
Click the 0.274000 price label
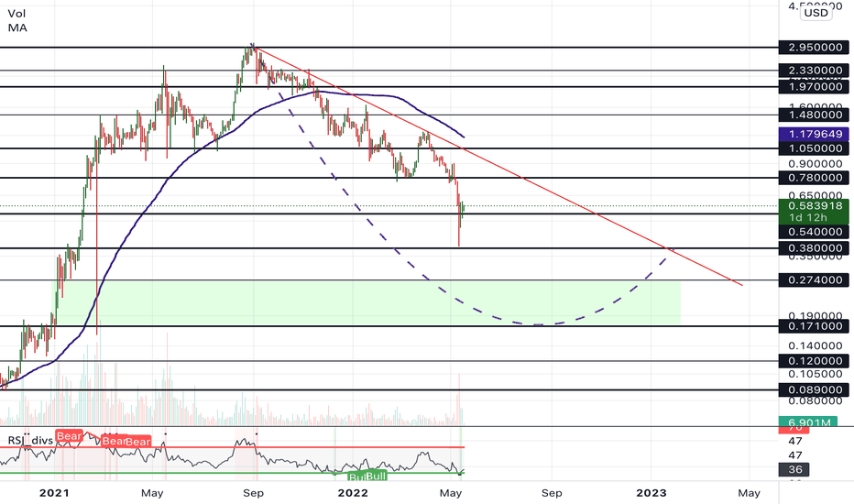pos(814,280)
